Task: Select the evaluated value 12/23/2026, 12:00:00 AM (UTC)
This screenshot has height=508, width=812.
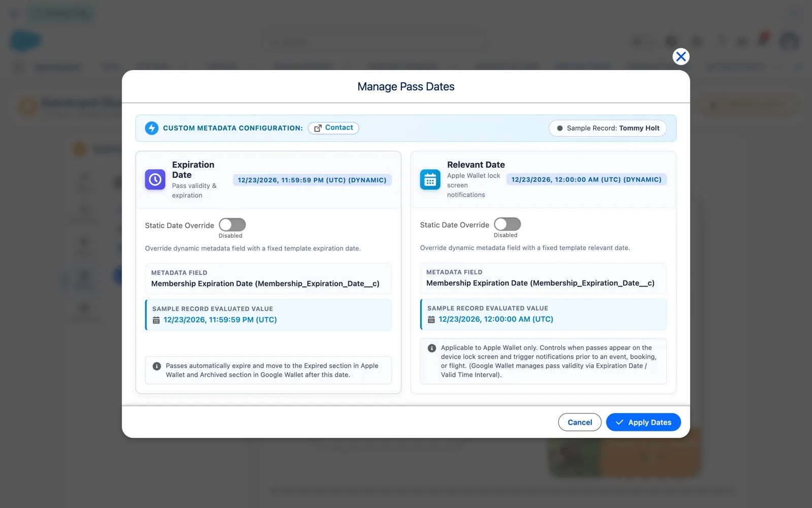Action: pos(496,319)
